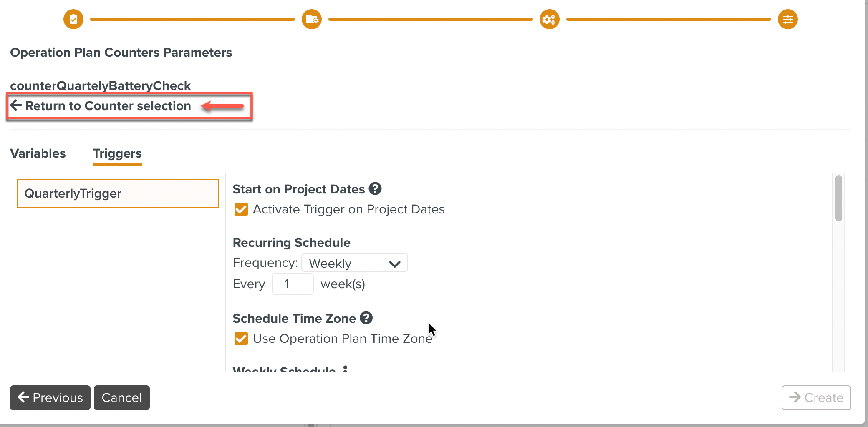Go back with the Previous button
The height and width of the screenshot is (427, 868).
[x=50, y=398]
